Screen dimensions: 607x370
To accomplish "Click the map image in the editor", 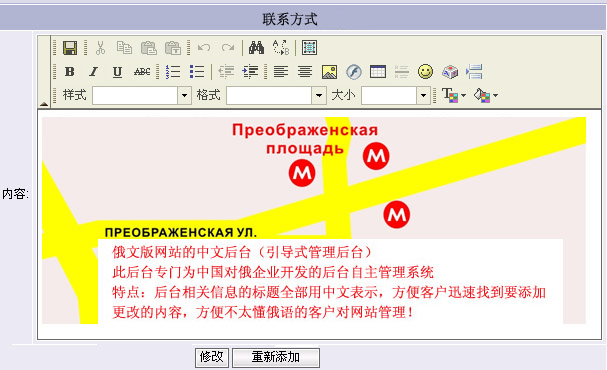I will [314, 220].
